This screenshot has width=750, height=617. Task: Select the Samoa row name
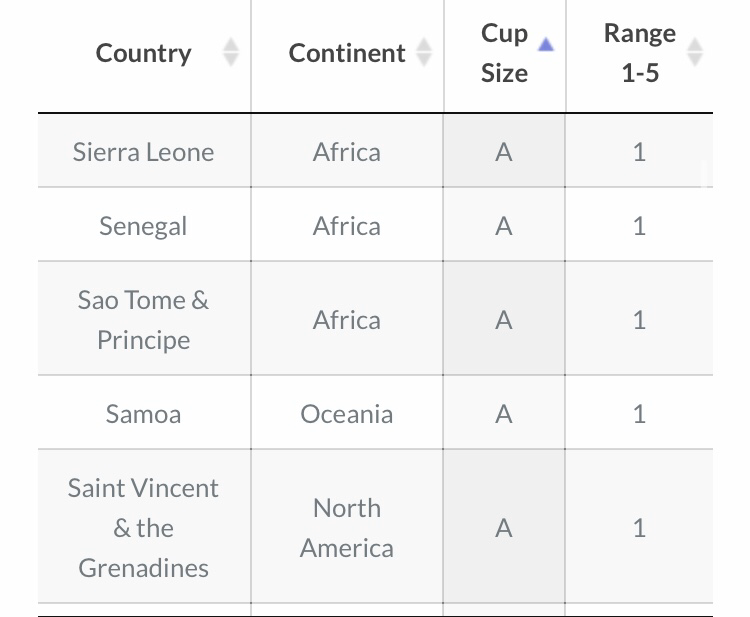click(x=143, y=414)
